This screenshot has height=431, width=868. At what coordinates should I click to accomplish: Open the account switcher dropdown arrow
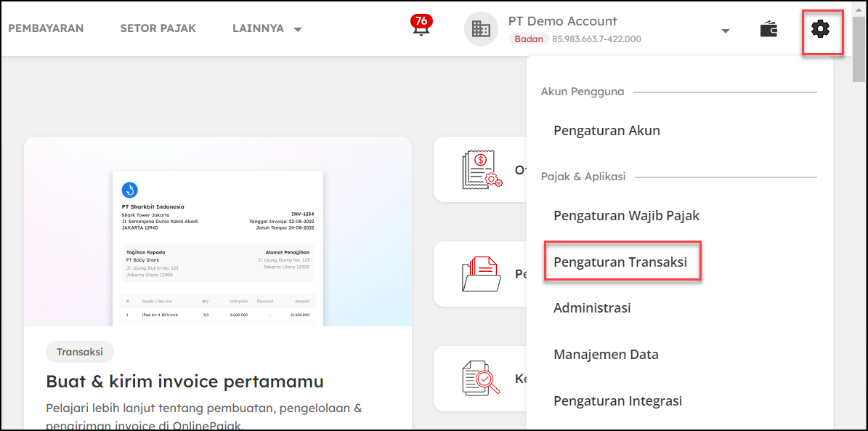724,31
